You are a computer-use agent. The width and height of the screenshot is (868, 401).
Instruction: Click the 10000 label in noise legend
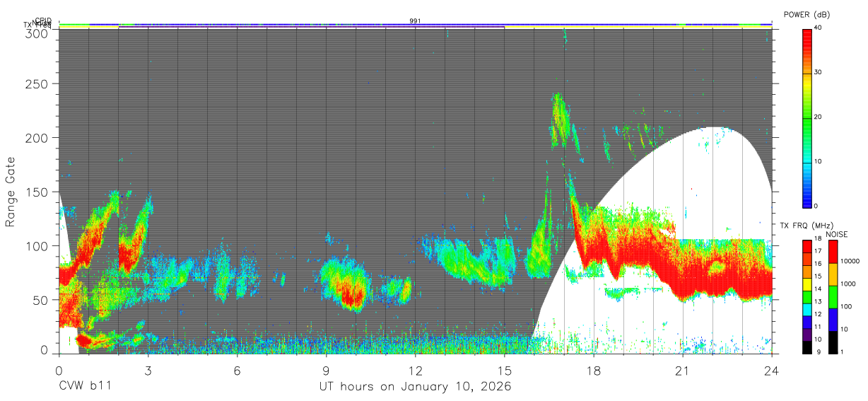point(851,261)
